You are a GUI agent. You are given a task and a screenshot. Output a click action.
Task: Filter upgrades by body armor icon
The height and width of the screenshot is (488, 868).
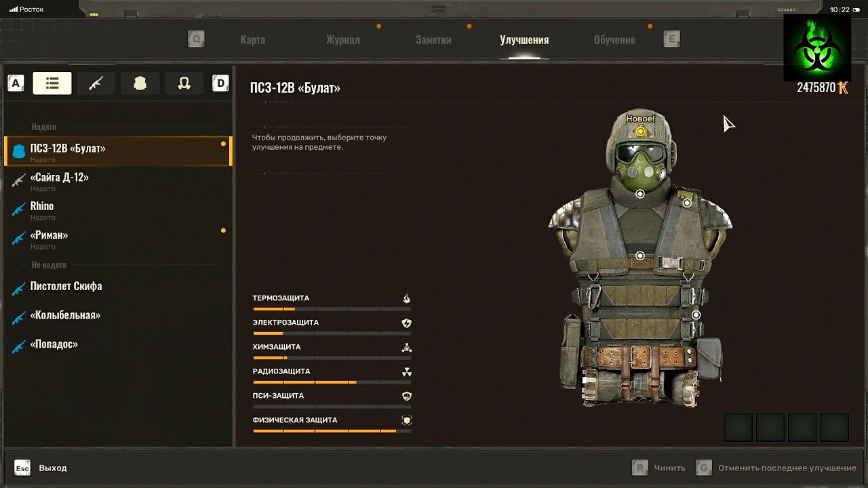(140, 83)
